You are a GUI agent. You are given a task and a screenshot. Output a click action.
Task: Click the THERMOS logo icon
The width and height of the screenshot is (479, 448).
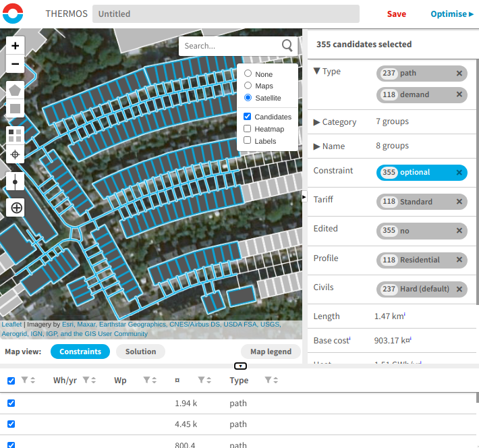pyautogui.click(x=13, y=13)
